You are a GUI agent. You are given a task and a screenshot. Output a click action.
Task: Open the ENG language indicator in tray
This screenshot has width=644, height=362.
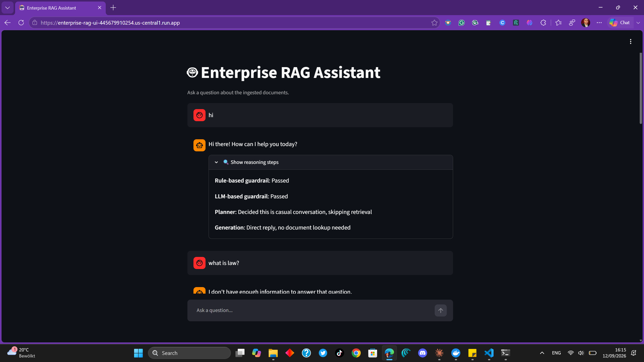point(556,353)
